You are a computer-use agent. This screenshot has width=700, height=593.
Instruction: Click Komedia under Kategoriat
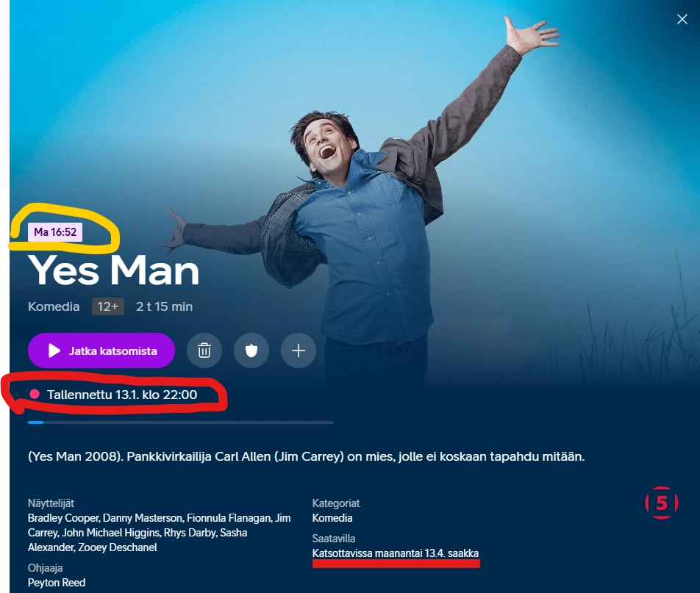[332, 518]
